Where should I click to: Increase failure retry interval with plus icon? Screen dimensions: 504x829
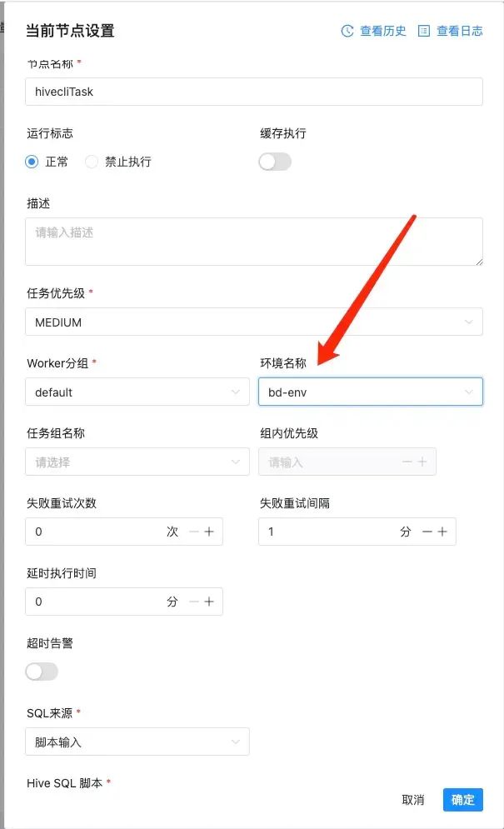pyautogui.click(x=442, y=532)
